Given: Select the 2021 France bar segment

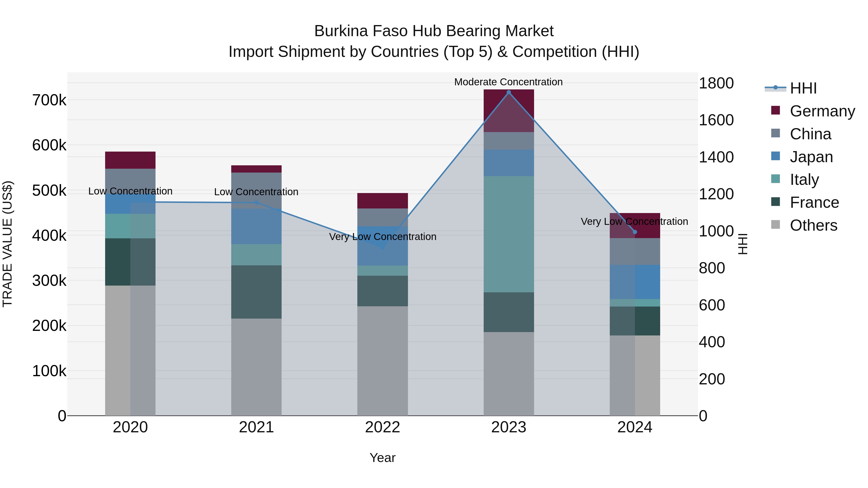Looking at the screenshot, I should (257, 292).
